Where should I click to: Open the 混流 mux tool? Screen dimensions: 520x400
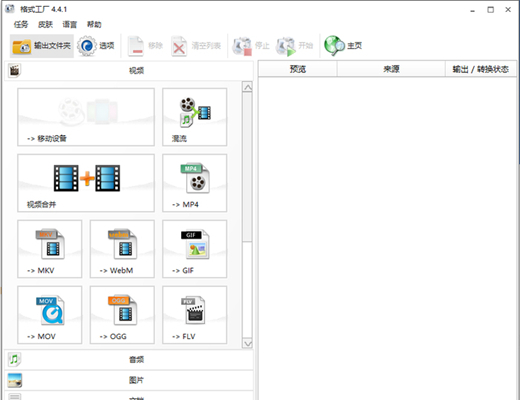point(195,117)
